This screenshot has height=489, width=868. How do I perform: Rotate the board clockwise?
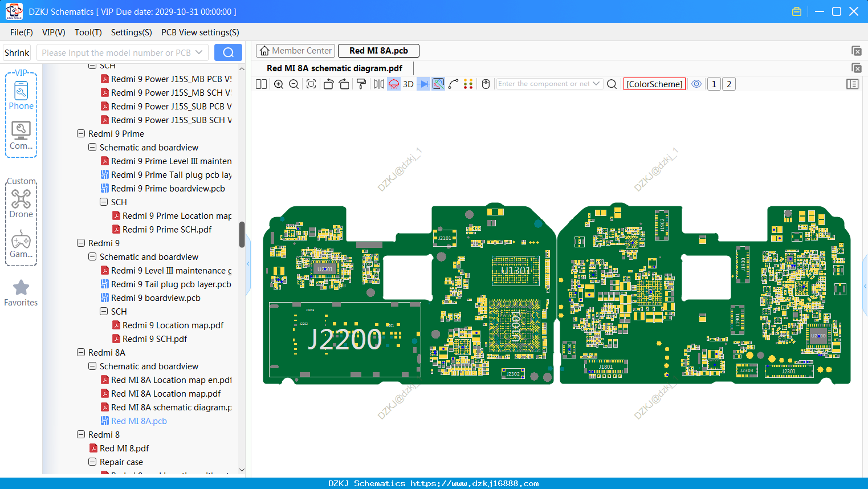point(344,84)
